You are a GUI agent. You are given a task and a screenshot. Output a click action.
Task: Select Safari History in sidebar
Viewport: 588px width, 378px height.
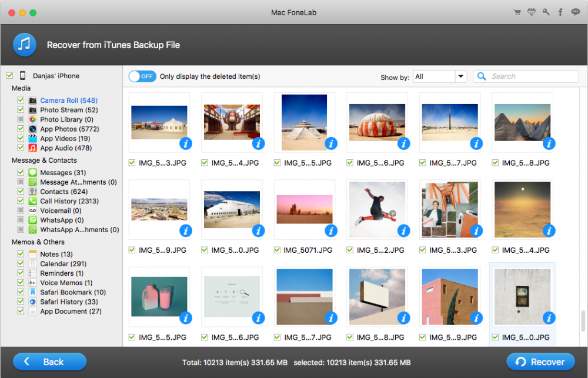pos(69,302)
